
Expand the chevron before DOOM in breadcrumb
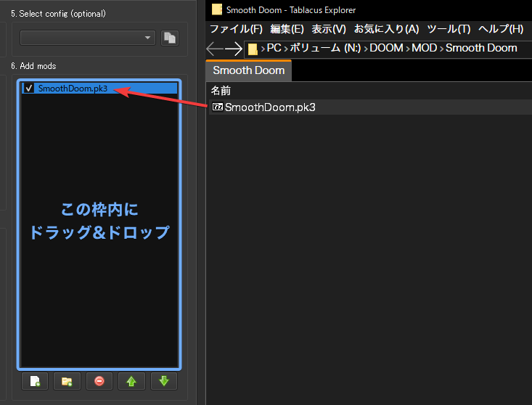[366, 49]
